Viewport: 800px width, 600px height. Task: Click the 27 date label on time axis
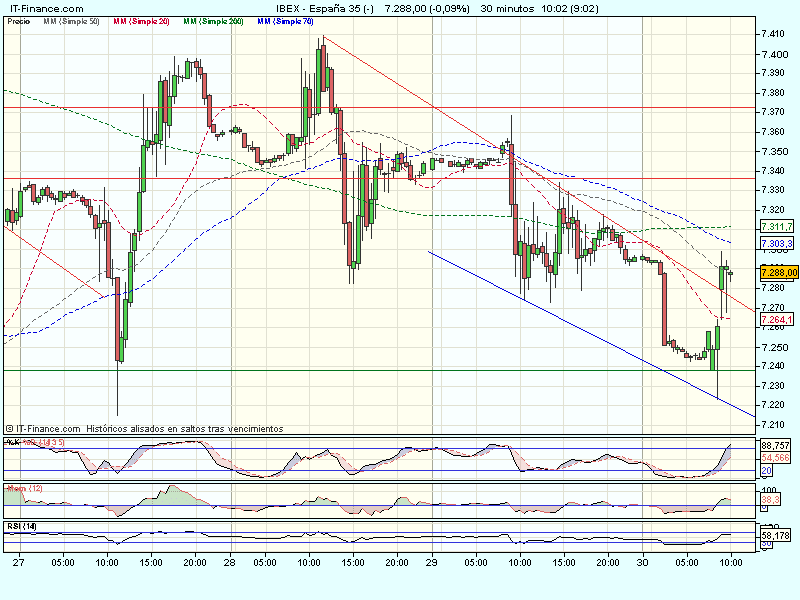(x=19, y=563)
